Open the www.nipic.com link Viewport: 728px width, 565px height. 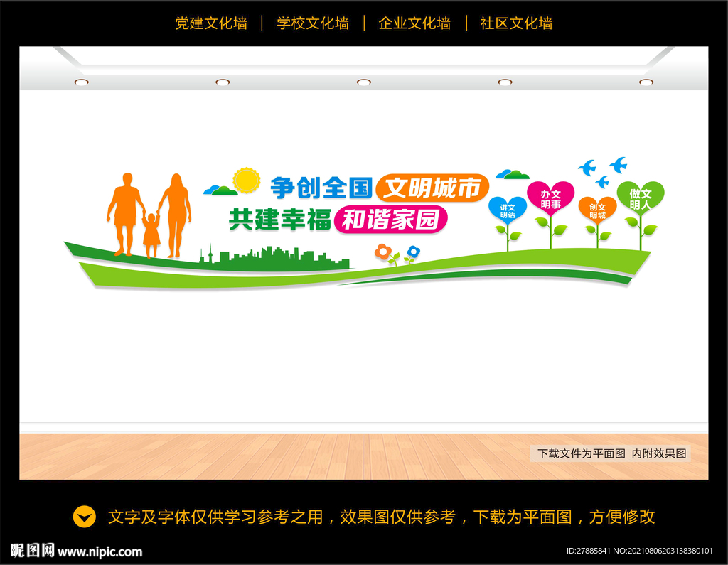click(99, 550)
